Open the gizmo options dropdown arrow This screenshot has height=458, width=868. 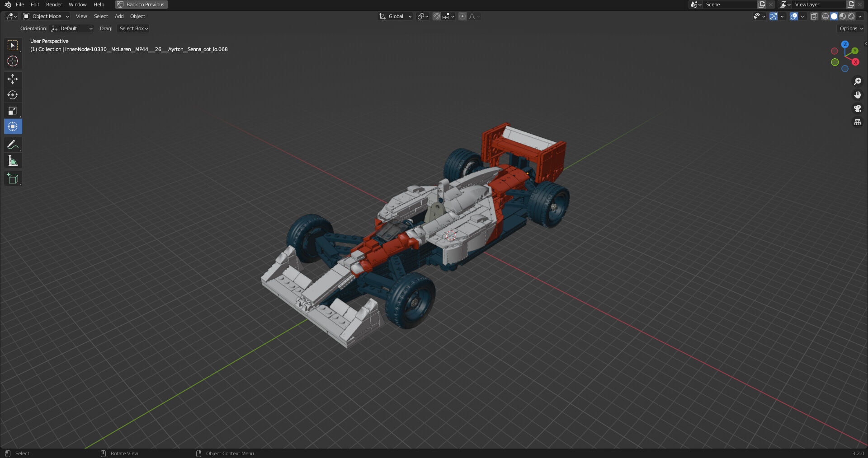[x=782, y=16]
